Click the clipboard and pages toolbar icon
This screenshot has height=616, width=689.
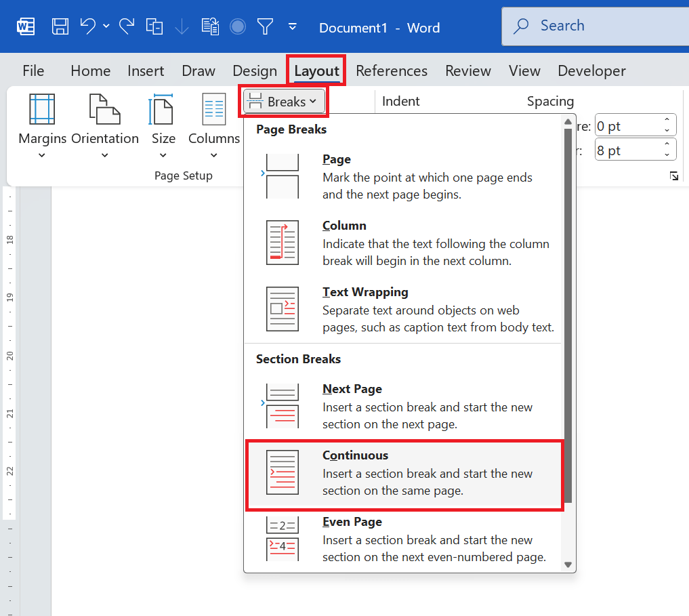pyautogui.click(x=210, y=27)
